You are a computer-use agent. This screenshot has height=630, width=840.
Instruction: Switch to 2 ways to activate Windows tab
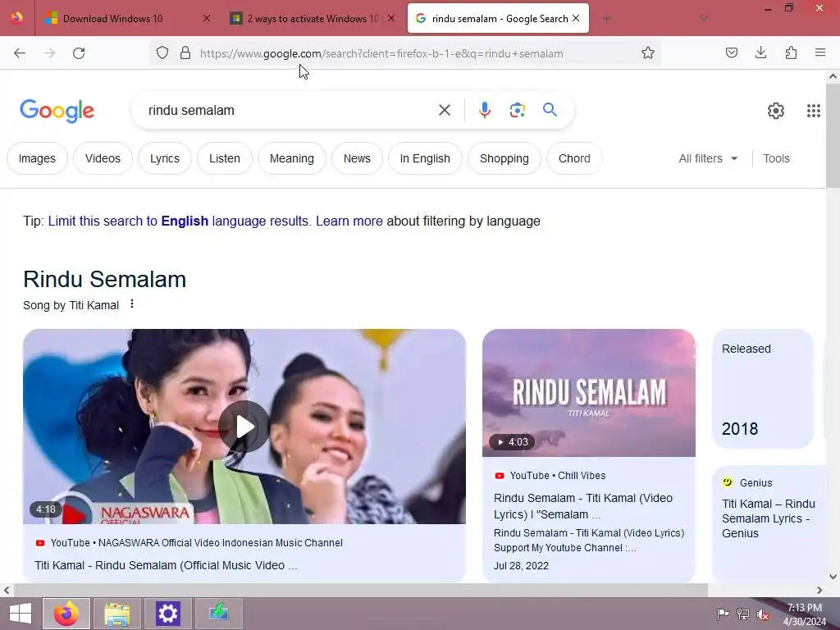tap(313, 18)
